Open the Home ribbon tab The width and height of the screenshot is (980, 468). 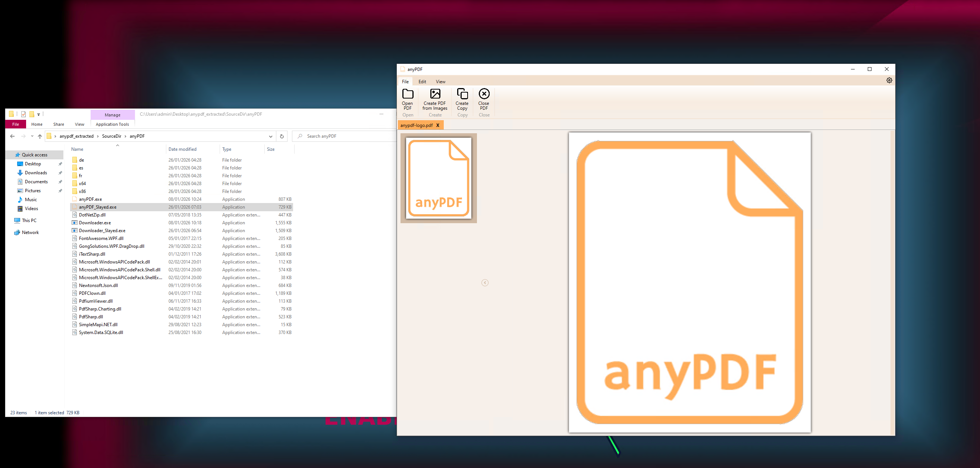click(37, 124)
